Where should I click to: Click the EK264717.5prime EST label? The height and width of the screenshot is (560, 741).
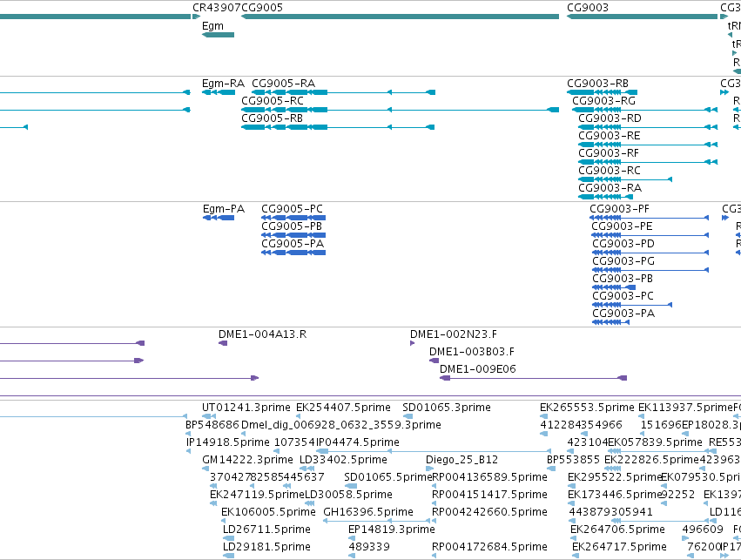point(620,547)
